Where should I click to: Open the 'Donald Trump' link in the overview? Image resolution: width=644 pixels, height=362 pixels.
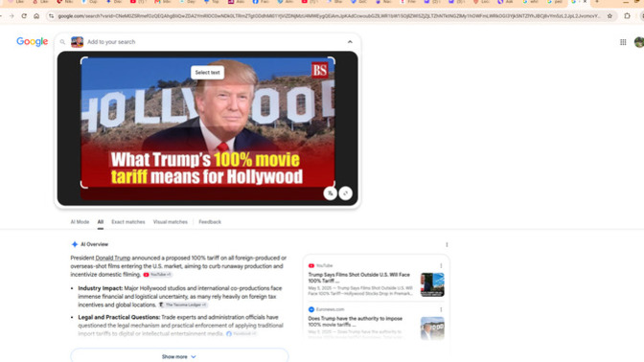[113, 259]
